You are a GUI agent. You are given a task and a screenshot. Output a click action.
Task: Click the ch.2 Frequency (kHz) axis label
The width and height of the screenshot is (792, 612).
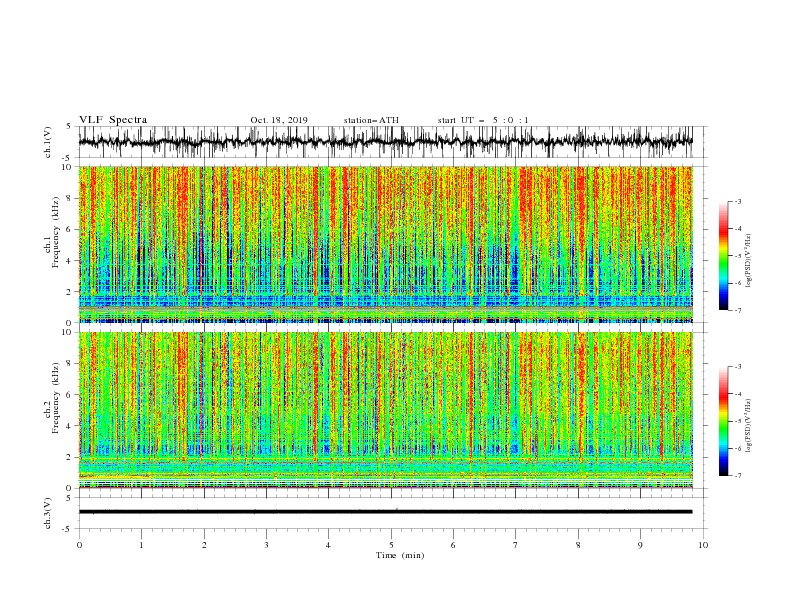(53, 398)
